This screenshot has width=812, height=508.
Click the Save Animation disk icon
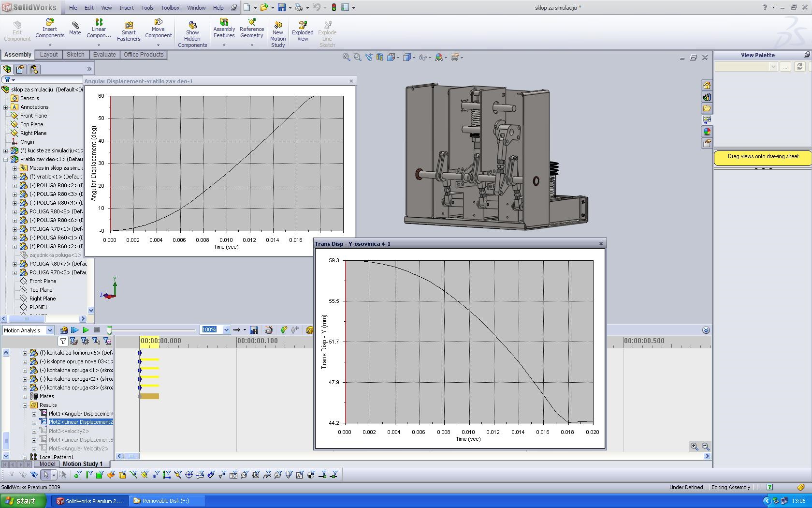[x=254, y=330]
